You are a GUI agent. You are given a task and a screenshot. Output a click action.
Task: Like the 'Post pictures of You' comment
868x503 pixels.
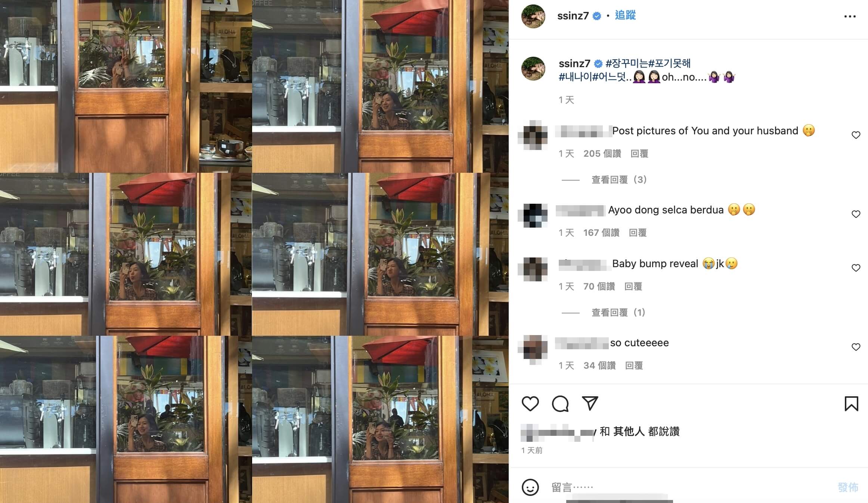pyautogui.click(x=856, y=135)
